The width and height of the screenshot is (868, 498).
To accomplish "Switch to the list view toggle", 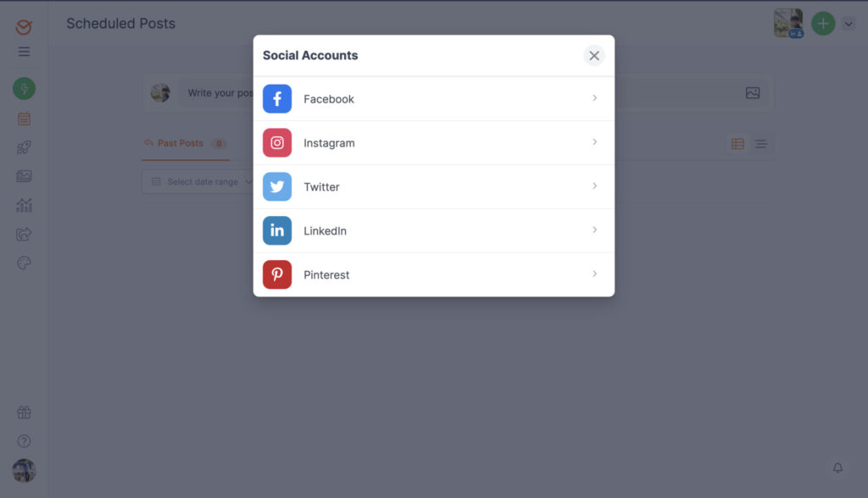I will coord(760,144).
